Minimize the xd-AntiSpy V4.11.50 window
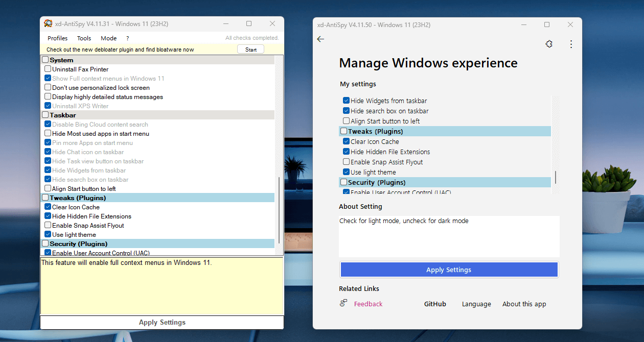 (523, 25)
